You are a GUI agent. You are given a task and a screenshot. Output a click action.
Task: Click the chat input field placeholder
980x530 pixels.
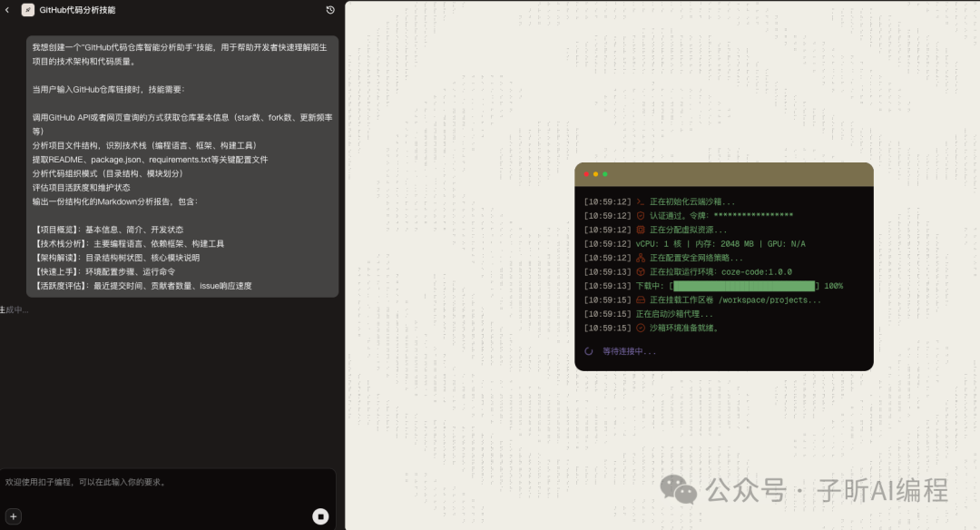click(x=86, y=483)
